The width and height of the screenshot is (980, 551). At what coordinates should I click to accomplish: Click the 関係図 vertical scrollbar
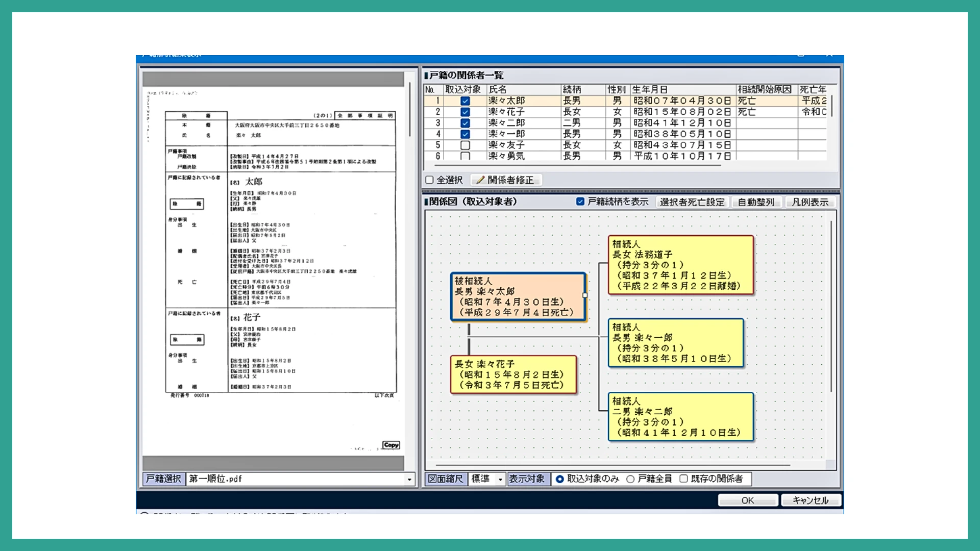(x=831, y=306)
